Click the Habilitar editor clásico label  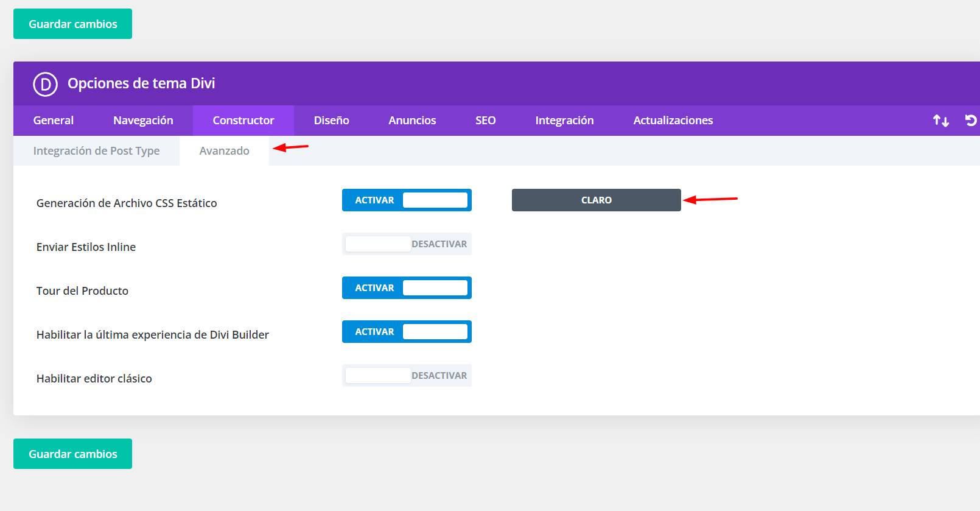[x=94, y=379]
